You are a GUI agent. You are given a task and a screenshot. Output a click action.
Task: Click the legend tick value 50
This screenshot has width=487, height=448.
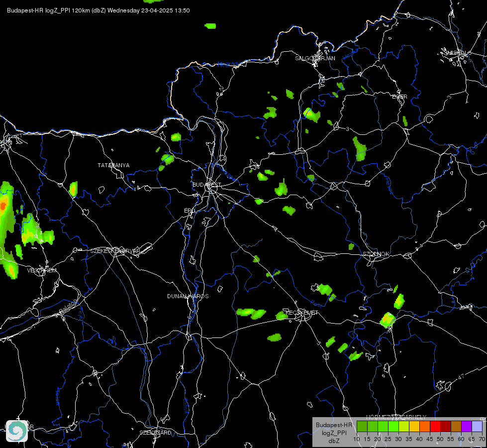point(440,439)
